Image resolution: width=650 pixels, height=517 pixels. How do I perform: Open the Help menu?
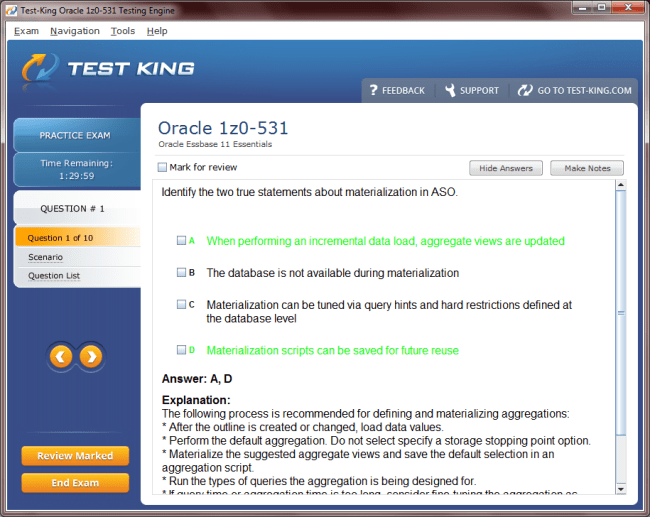(x=157, y=31)
